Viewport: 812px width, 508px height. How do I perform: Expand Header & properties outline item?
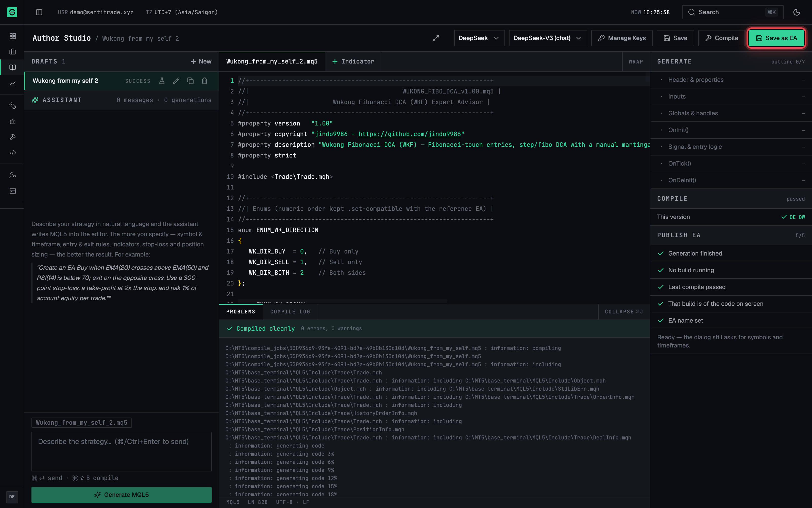[x=731, y=80]
